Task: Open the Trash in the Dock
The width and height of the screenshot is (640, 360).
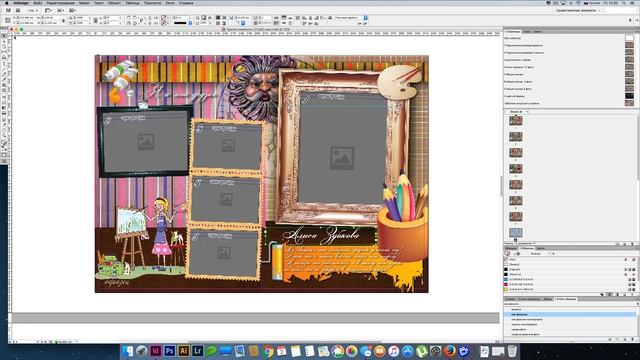Action: point(512,351)
